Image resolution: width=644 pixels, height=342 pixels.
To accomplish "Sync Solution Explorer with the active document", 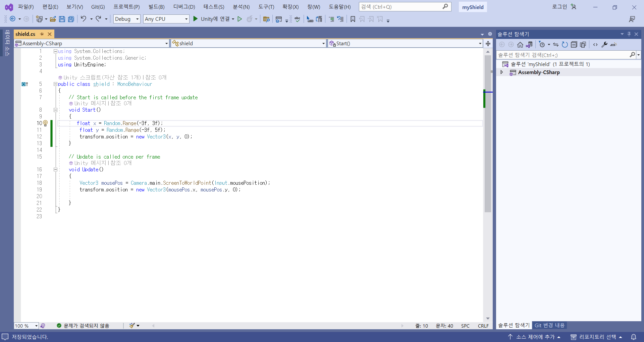I will (x=556, y=45).
